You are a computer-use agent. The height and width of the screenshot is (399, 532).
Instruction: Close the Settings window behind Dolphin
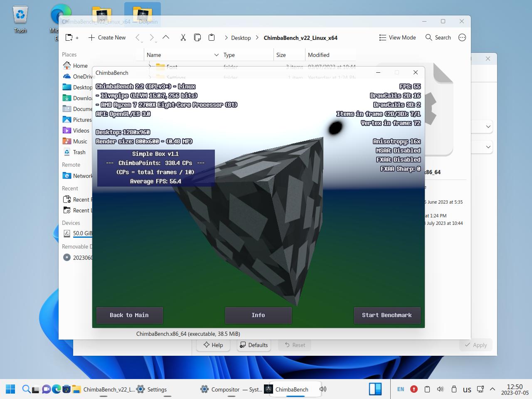coord(488,59)
